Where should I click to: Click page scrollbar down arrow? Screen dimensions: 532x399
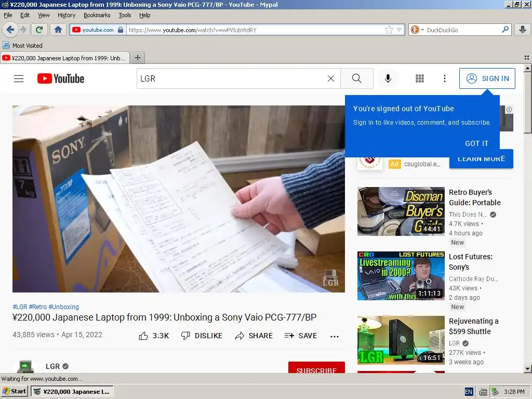(x=528, y=368)
